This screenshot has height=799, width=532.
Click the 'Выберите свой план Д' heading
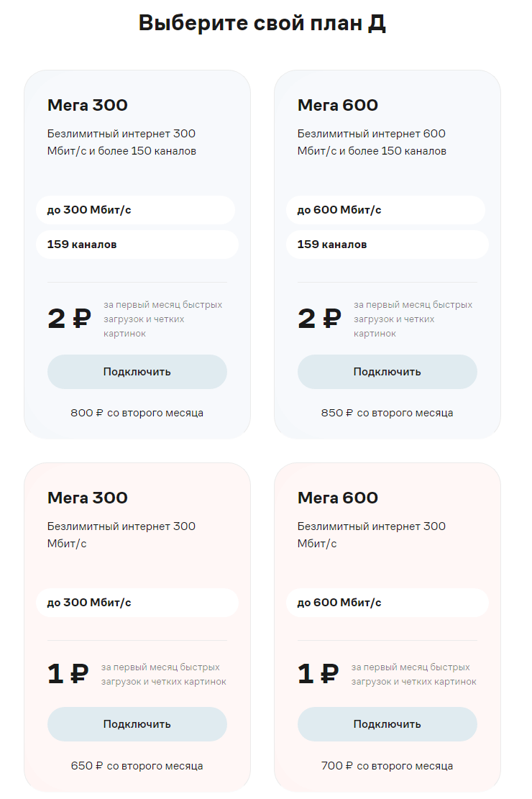[262, 23]
